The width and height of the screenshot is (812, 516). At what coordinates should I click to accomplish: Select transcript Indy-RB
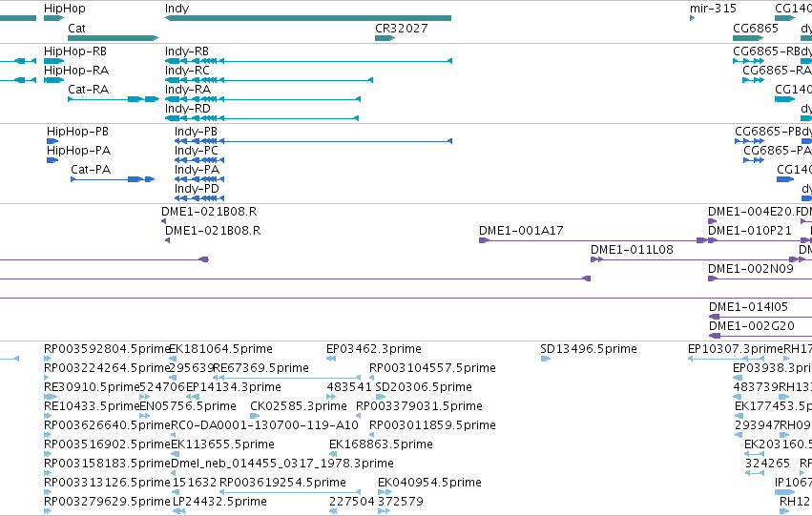click(x=187, y=52)
